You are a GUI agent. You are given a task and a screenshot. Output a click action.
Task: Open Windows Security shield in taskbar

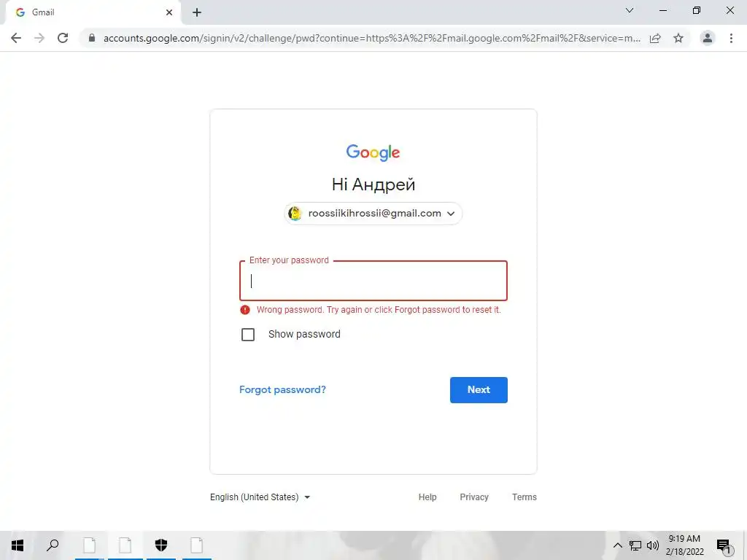click(x=161, y=545)
